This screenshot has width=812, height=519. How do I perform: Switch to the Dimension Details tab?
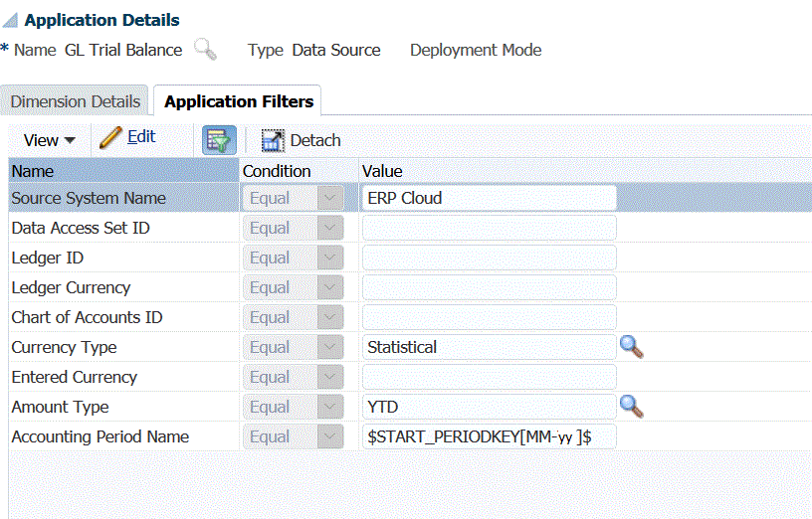coord(76,101)
